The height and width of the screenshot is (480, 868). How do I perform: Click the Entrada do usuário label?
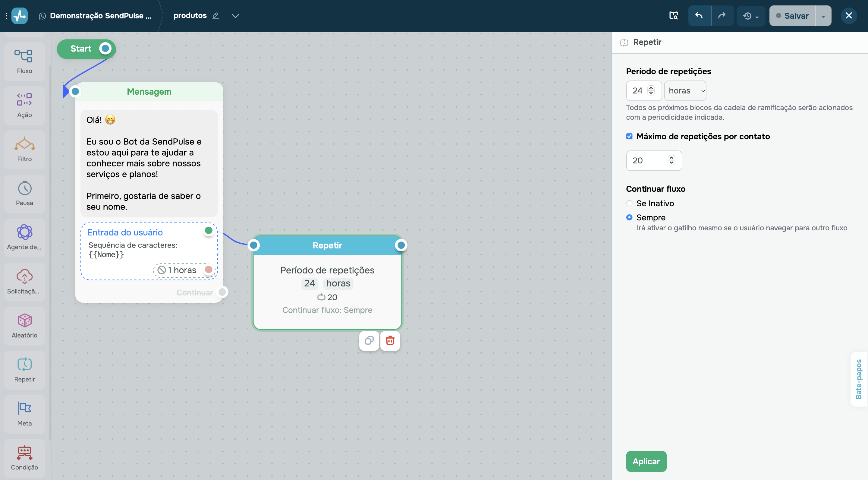(125, 232)
